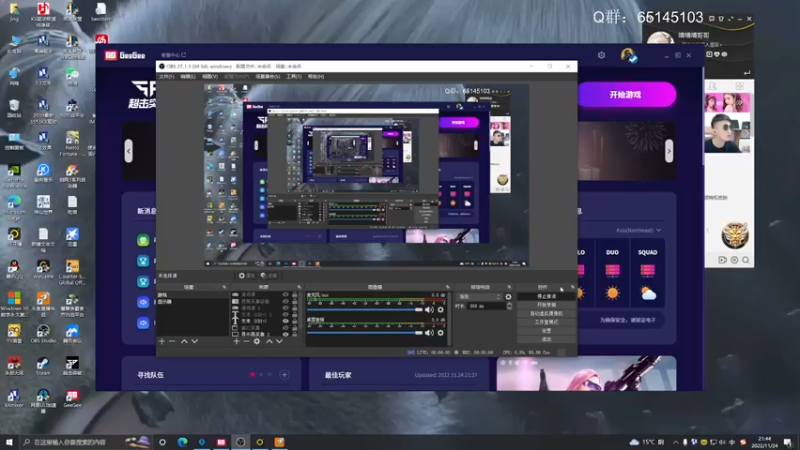Image resolution: width=800 pixels, height=450 pixels.
Task: Remove selected scene with minus icon
Action: tap(172, 341)
